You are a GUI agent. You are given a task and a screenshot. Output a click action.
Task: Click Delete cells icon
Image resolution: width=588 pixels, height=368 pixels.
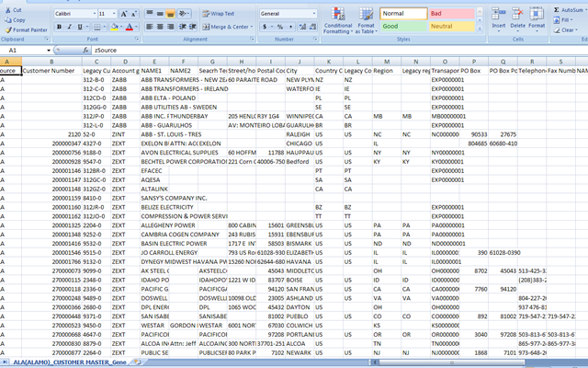click(x=517, y=14)
